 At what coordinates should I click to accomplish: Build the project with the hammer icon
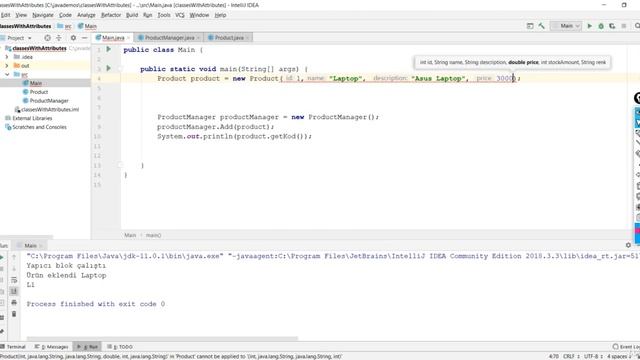tap(542, 26)
